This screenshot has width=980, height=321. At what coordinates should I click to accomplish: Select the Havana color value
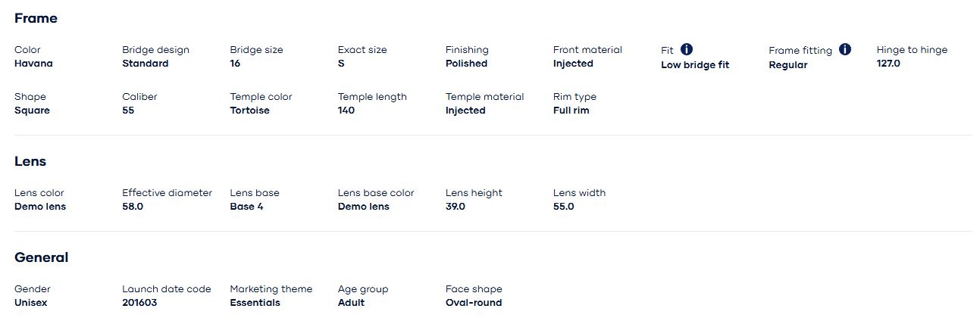(x=33, y=64)
